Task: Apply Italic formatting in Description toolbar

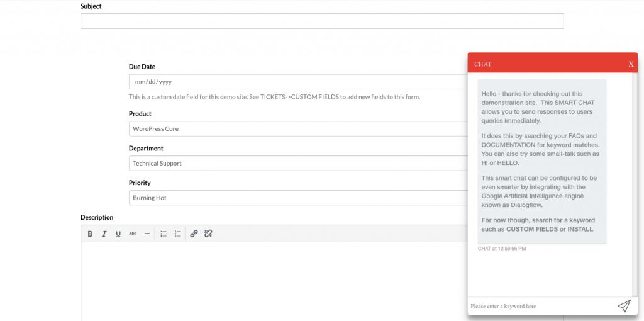Action: [104, 234]
